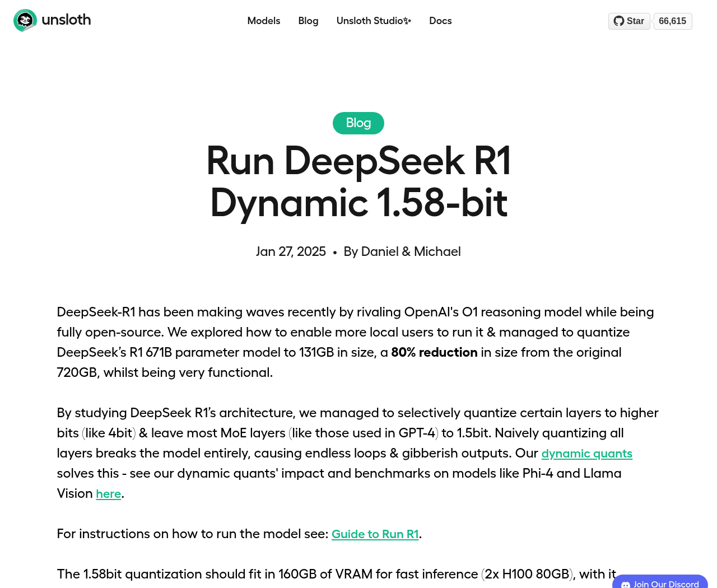This screenshot has width=717, height=588.
Task: Open the 66,615 stargazers count
Action: pyautogui.click(x=672, y=21)
